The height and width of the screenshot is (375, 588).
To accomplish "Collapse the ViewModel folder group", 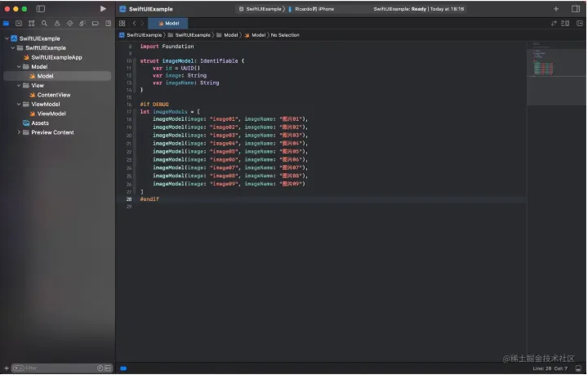I will coord(19,105).
